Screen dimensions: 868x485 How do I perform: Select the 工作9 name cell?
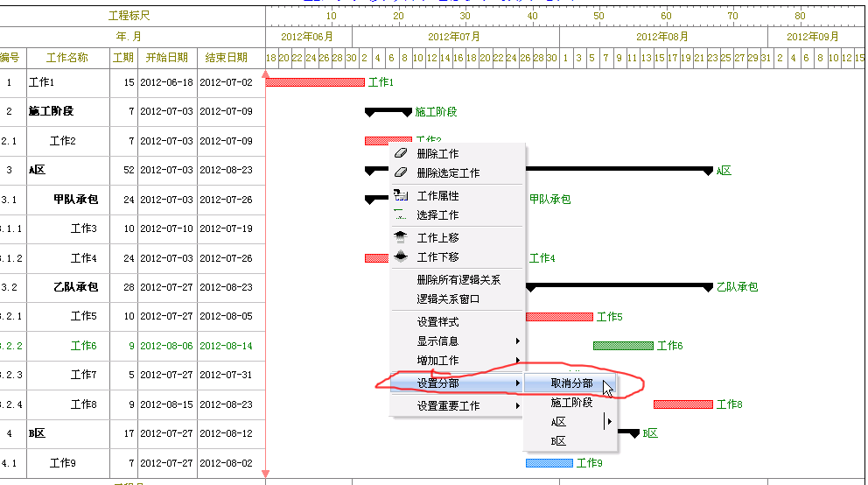pos(68,463)
